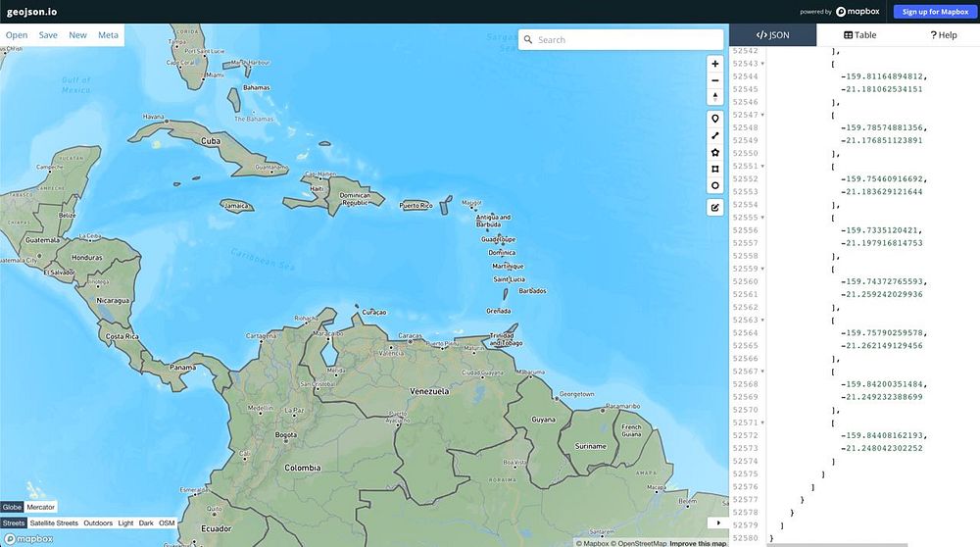Collapse code block at line 52571
Screen dimensions: 980x547
[x=762, y=423]
